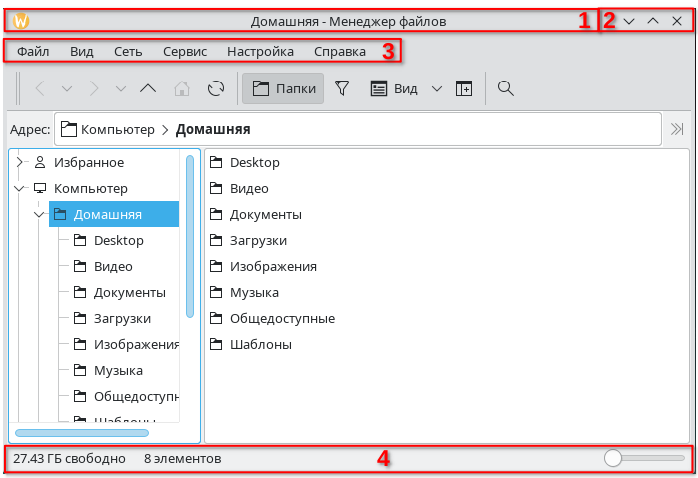Expand the Избранное tree node

point(20,163)
